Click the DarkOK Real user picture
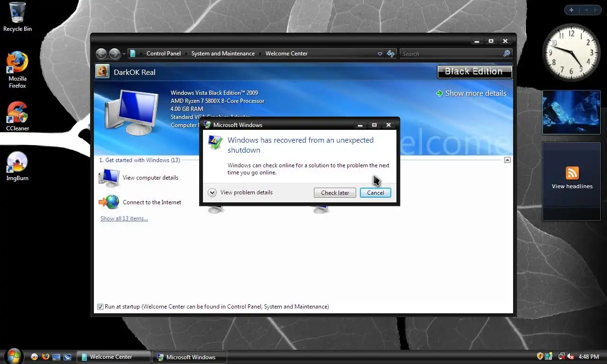The height and width of the screenshot is (364, 607). coord(102,72)
